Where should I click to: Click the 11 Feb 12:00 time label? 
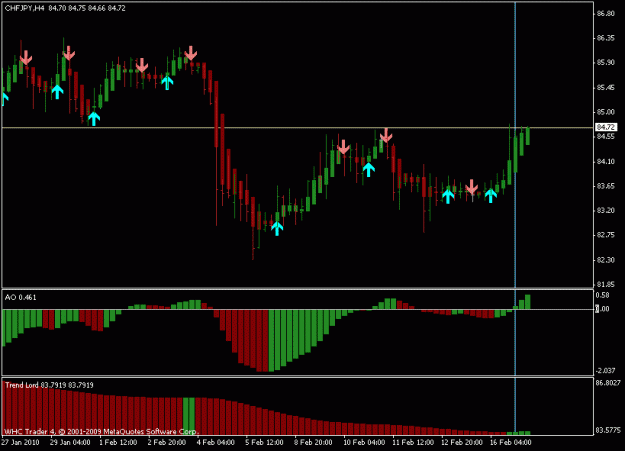tap(413, 442)
